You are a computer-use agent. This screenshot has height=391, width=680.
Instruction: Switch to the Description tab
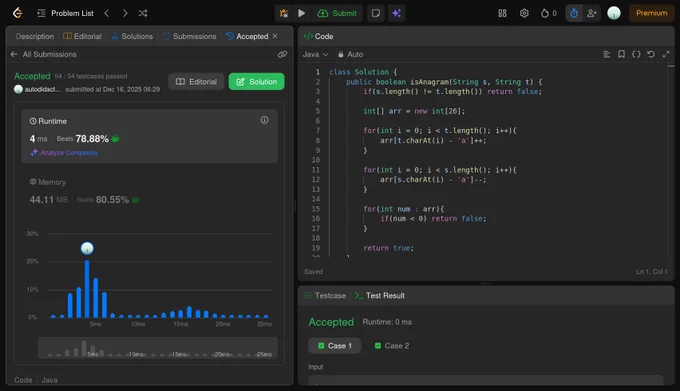pyautogui.click(x=35, y=36)
